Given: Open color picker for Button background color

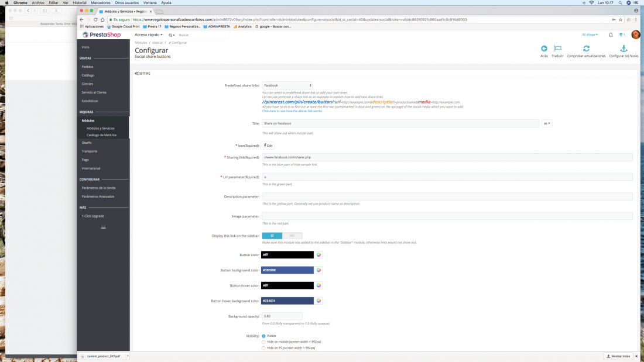Looking at the screenshot, I should coord(318,270).
